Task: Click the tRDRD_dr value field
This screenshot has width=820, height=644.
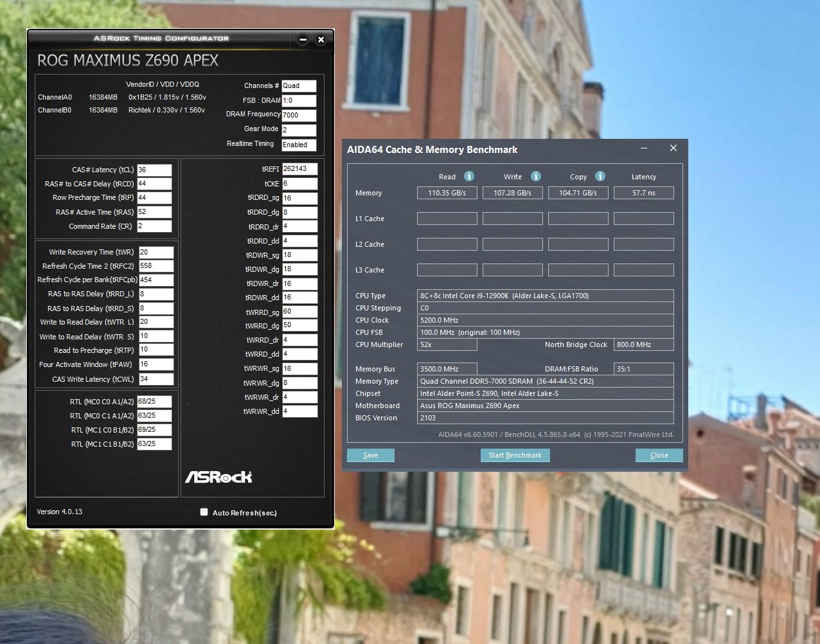Action: click(x=299, y=227)
